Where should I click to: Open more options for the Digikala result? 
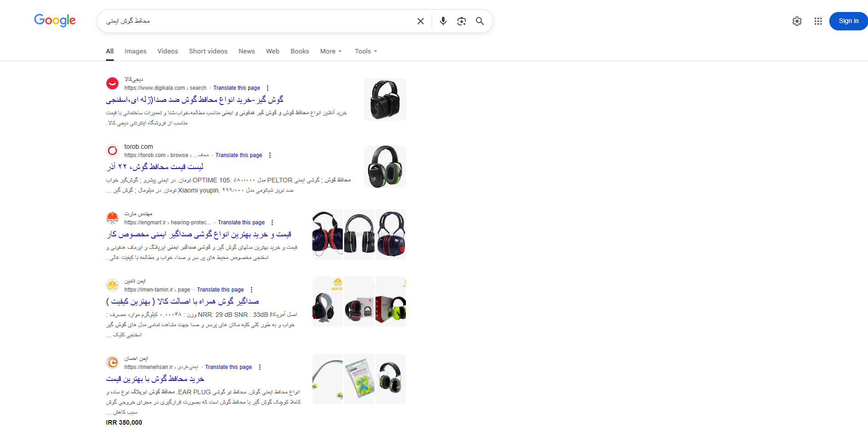[x=268, y=88]
